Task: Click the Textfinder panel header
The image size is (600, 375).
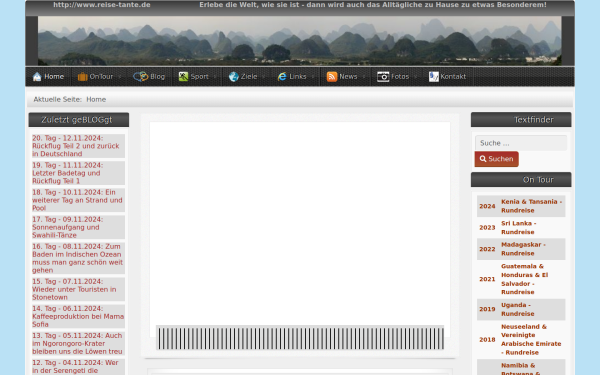Action: coord(521,120)
